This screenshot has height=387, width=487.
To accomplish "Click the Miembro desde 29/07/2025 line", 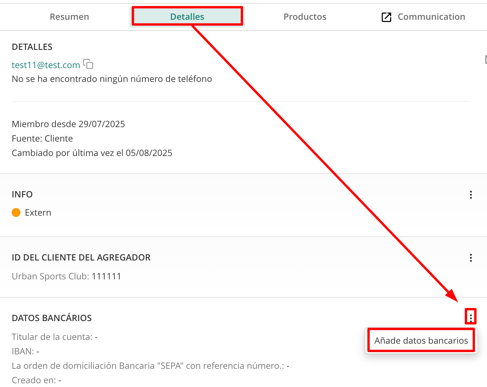I will (68, 124).
